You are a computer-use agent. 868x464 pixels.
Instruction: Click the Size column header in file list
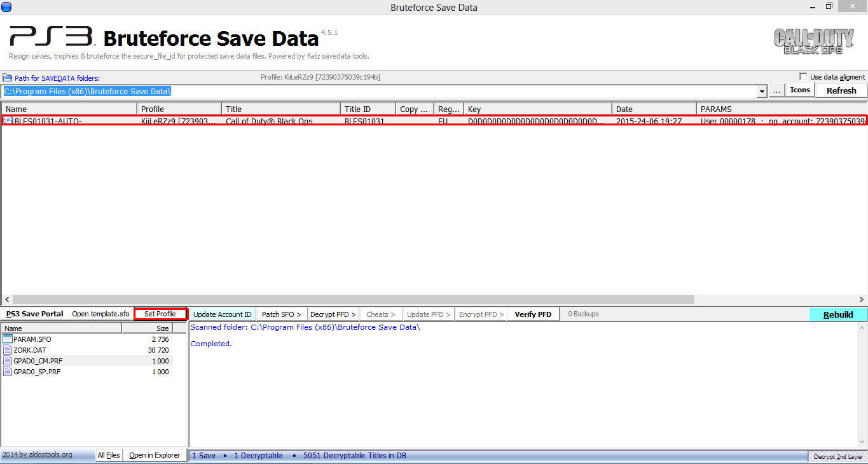pos(148,328)
